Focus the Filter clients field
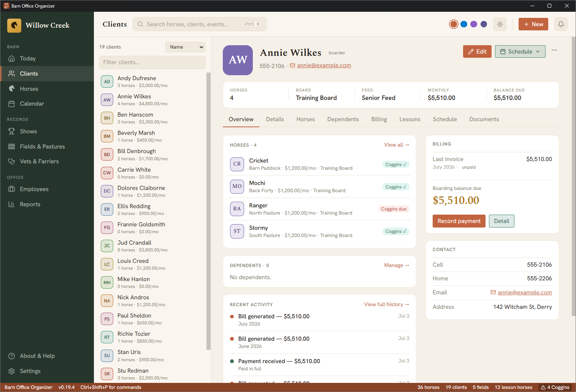 click(152, 62)
